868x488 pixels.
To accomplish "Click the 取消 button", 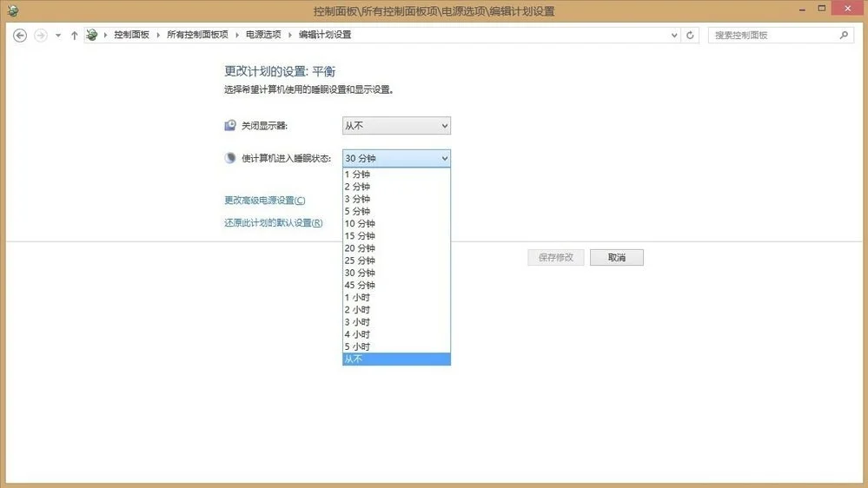I will point(617,257).
